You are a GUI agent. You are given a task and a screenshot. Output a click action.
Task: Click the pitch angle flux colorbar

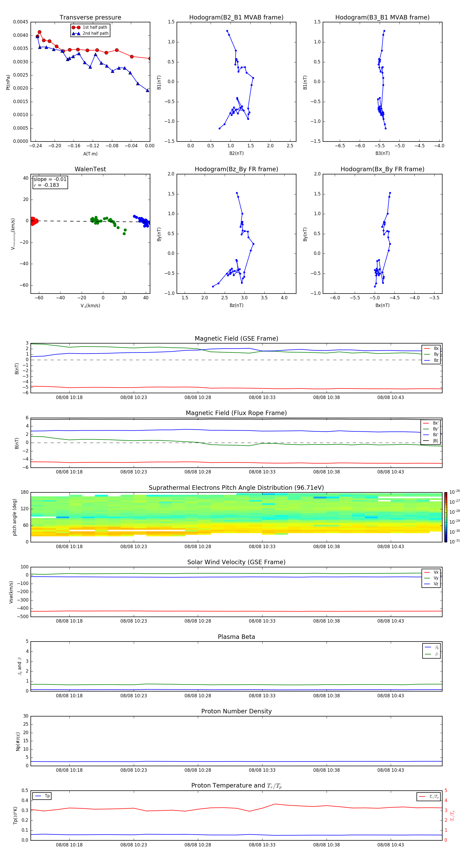pyautogui.click(x=446, y=517)
